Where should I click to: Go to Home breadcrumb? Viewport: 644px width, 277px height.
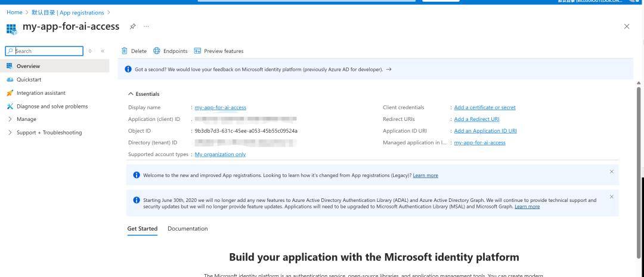click(14, 13)
